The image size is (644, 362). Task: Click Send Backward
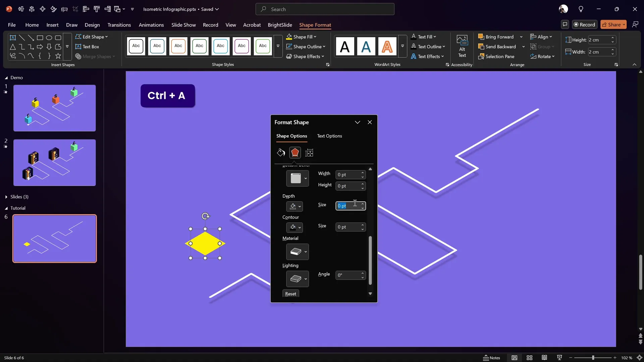(497, 47)
